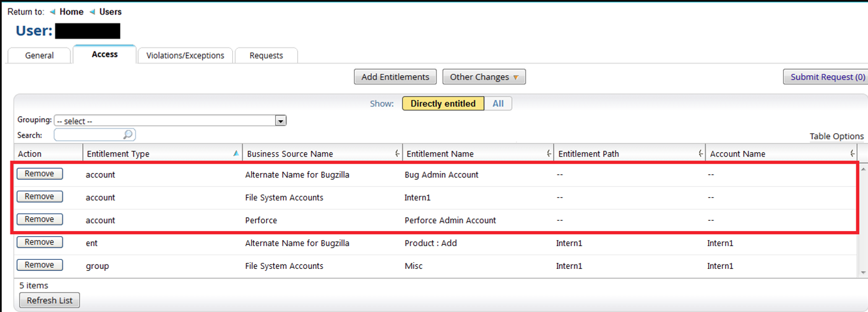
Task: Open the Grouping select dropdown
Action: pyautogui.click(x=280, y=121)
